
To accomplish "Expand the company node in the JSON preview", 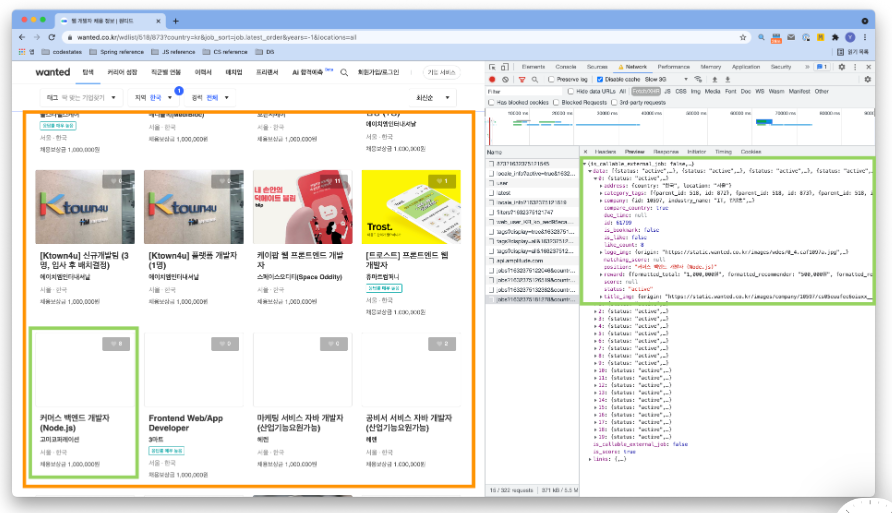I will pos(601,201).
